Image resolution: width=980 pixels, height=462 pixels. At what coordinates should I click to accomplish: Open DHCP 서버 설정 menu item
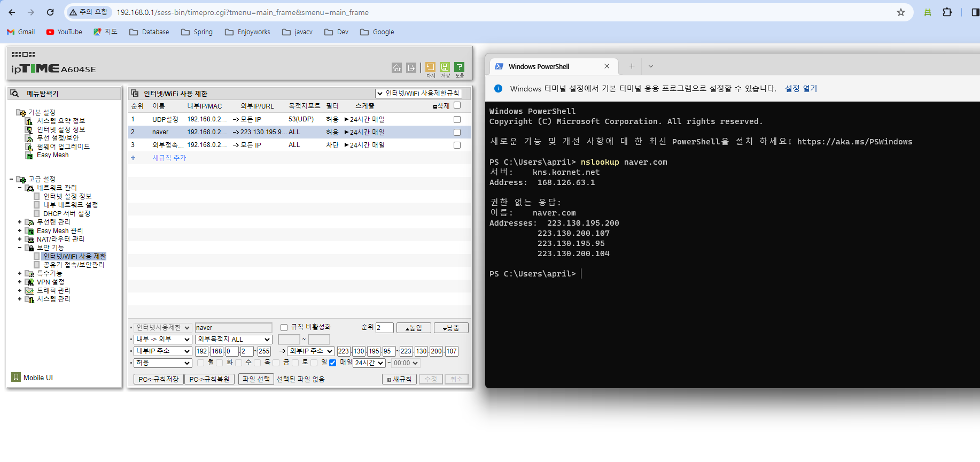[67, 213]
